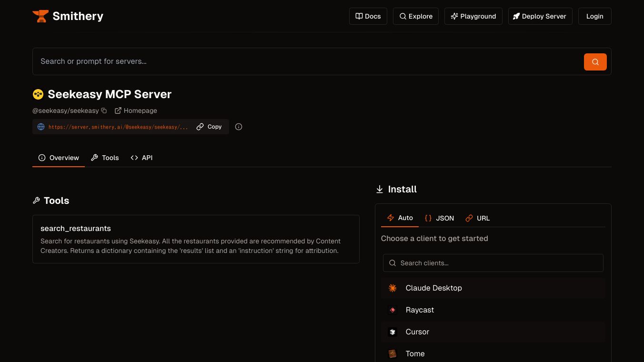Click the globe icon next to server URL
The height and width of the screenshot is (362, 644).
(41, 127)
